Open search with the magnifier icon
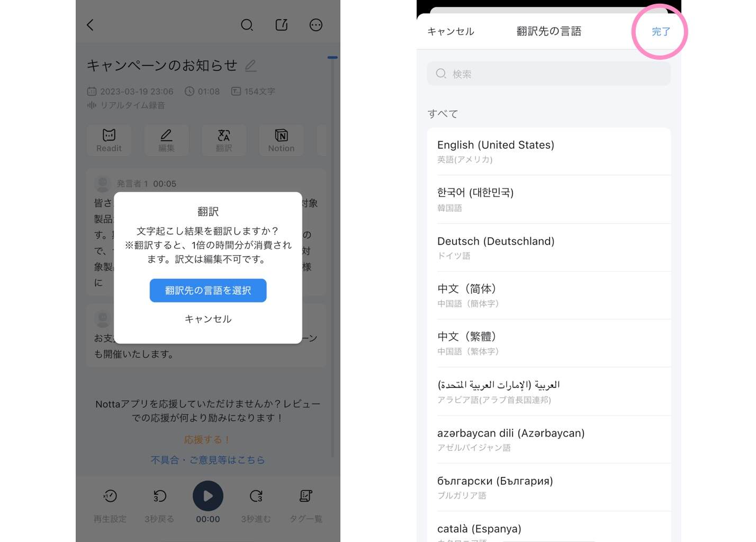Viewport: 756px width, 542px height. coord(247,25)
